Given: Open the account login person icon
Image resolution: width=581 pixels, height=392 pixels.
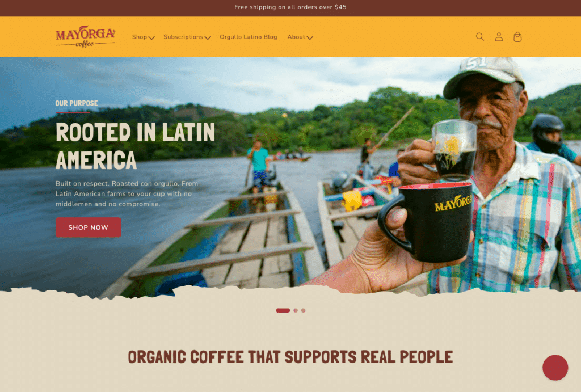Looking at the screenshot, I should coord(499,37).
